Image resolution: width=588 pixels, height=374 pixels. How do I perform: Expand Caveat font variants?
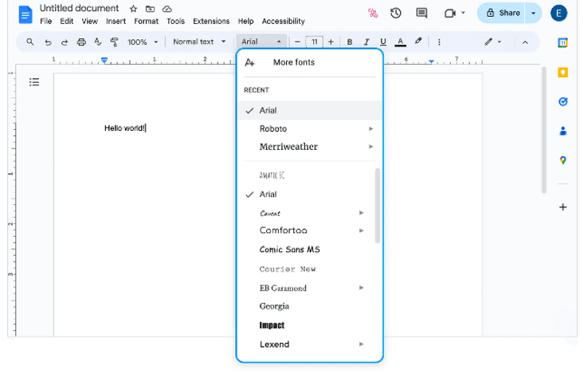[361, 213]
